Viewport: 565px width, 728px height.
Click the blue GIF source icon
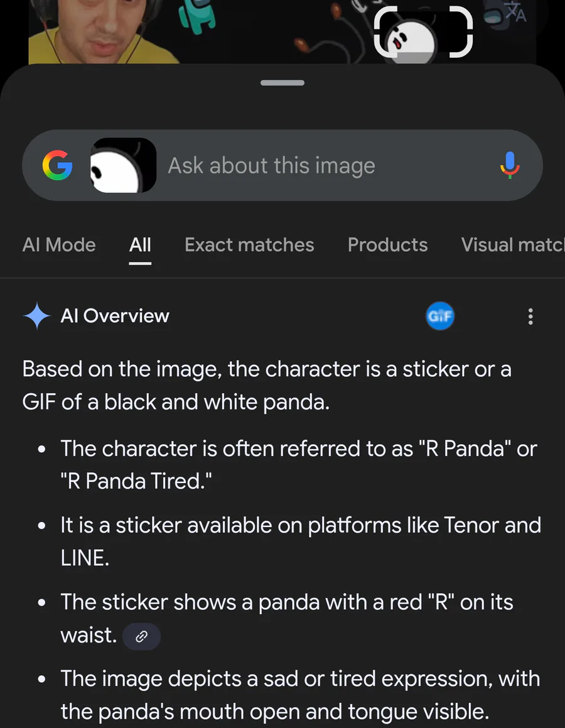[439, 316]
